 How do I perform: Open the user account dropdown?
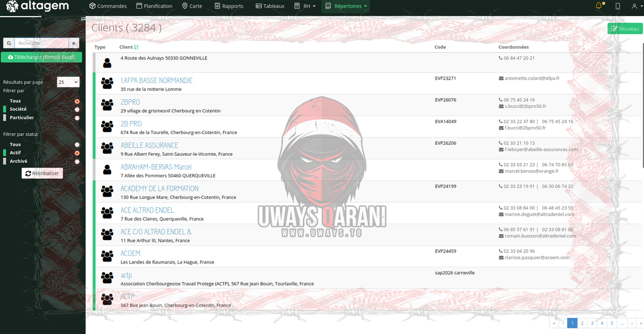[636, 6]
